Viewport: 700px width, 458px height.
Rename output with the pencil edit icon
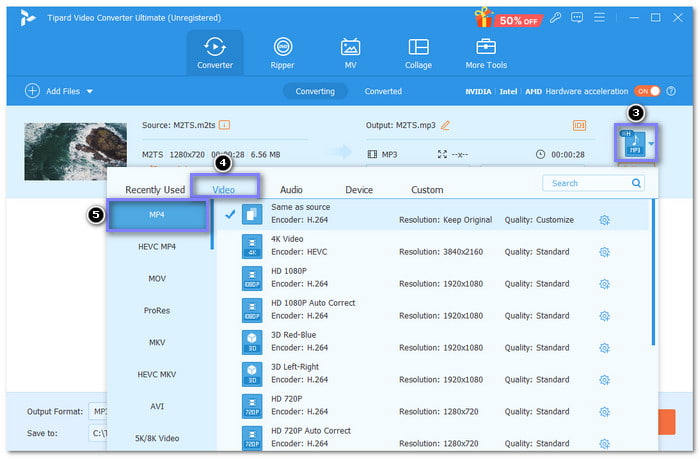coord(445,125)
